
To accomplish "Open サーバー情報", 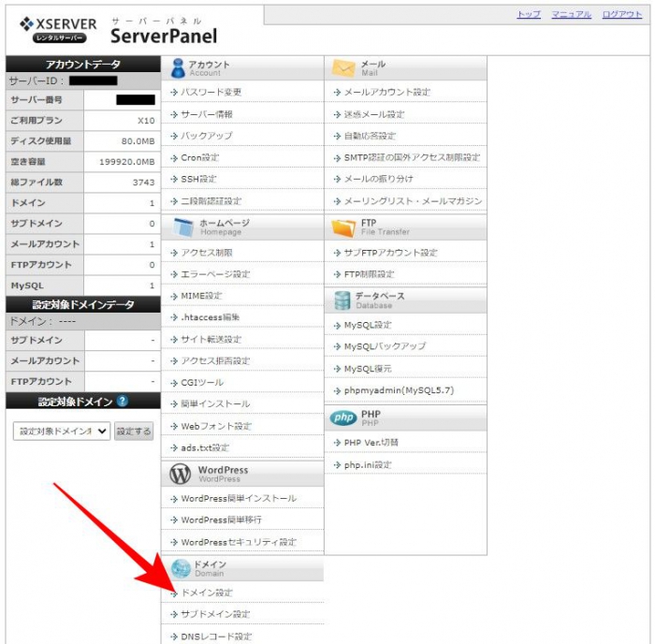I will pos(207,114).
